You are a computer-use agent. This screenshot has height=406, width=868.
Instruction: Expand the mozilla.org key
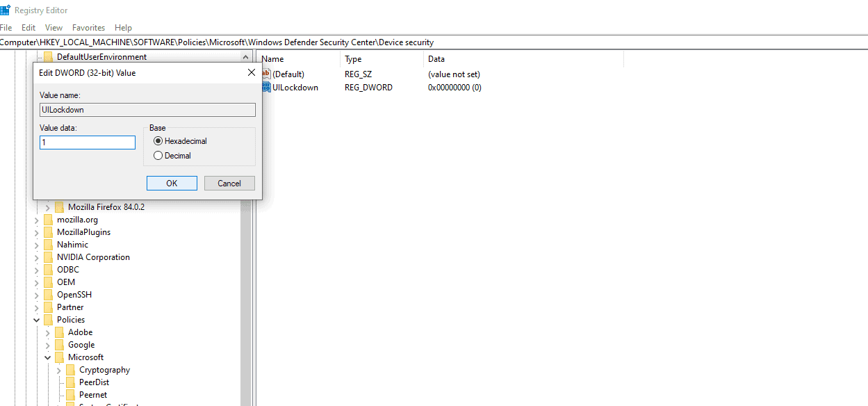tap(37, 220)
